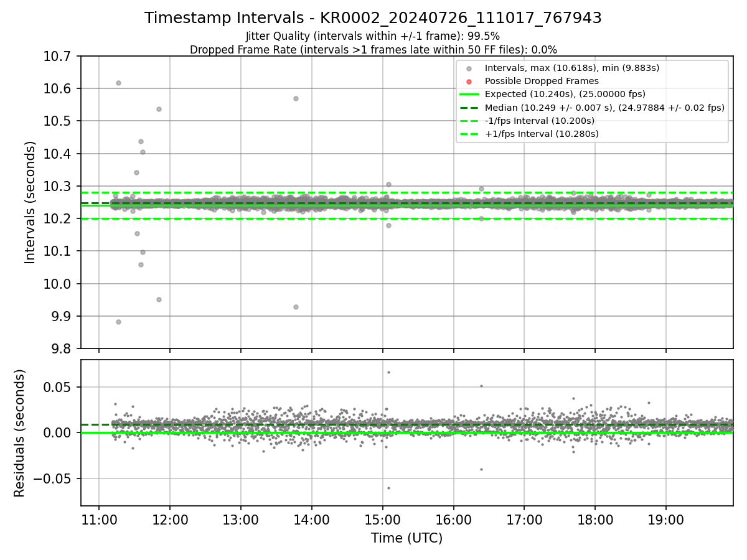Click the 15:00 time tick label
Image resolution: width=747 pixels, height=560 pixels.
[x=382, y=519]
